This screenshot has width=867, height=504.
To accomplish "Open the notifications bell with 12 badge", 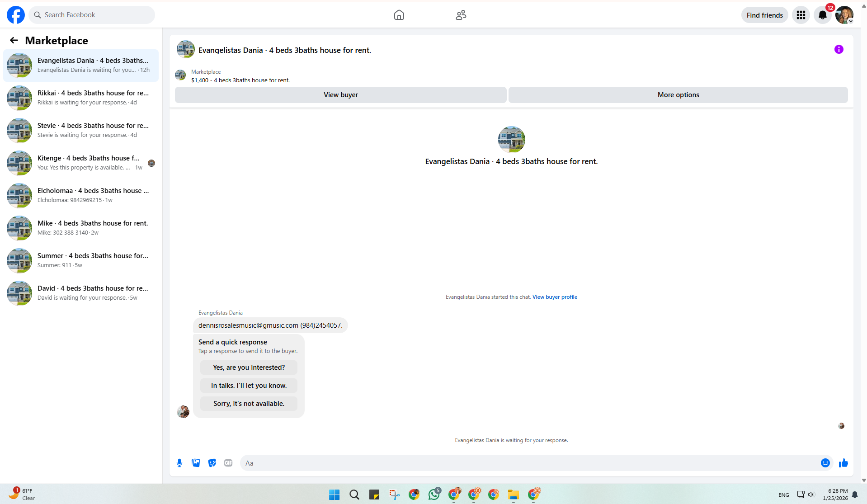I will pyautogui.click(x=823, y=15).
